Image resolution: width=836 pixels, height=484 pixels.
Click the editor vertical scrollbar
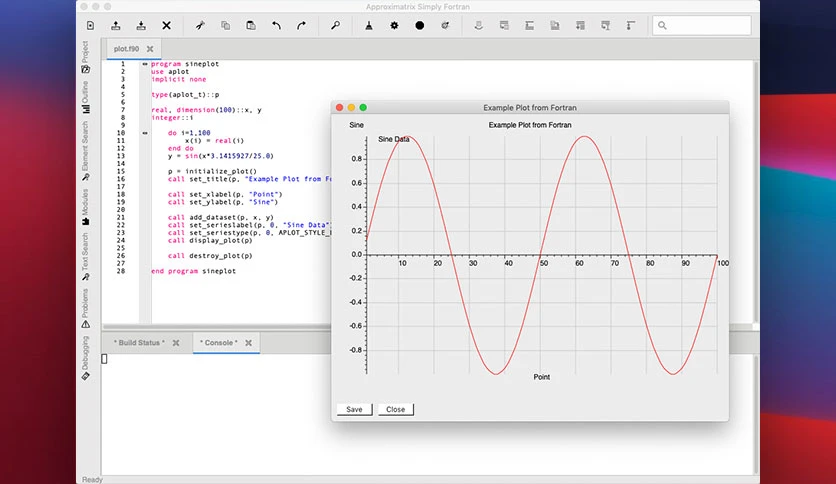pos(756,192)
